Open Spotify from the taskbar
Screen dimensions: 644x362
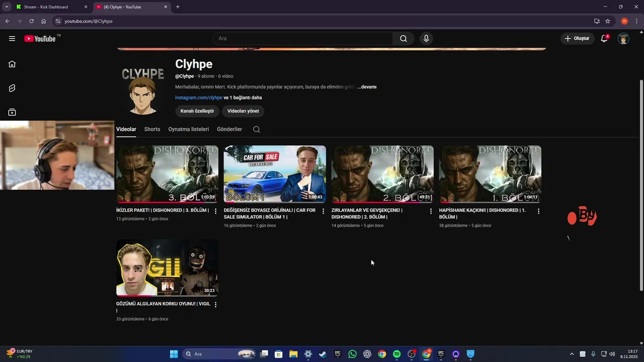click(396, 354)
